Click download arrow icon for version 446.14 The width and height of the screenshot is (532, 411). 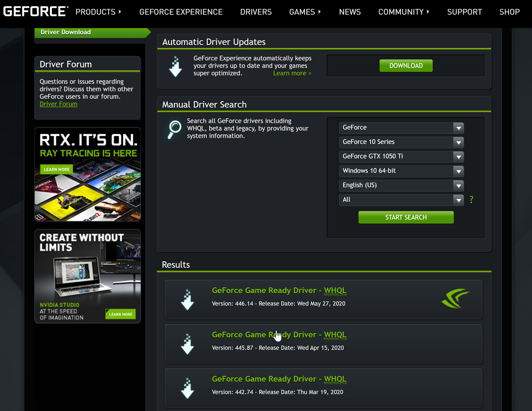coord(188,300)
